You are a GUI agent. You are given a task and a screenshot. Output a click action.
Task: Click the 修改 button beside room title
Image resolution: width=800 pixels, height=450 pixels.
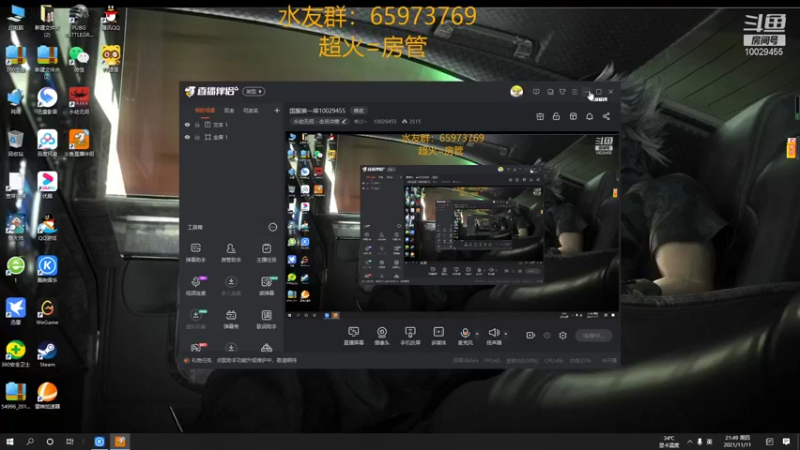[x=359, y=110]
